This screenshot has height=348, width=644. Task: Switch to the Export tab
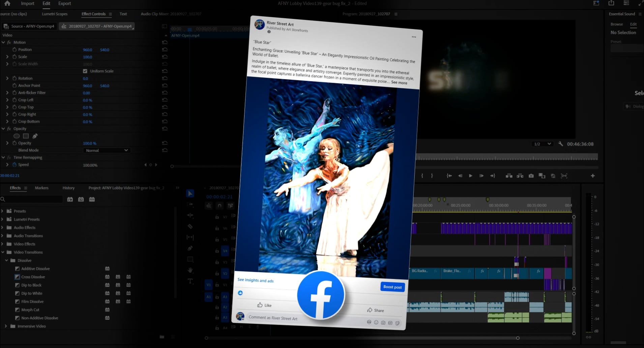64,3
